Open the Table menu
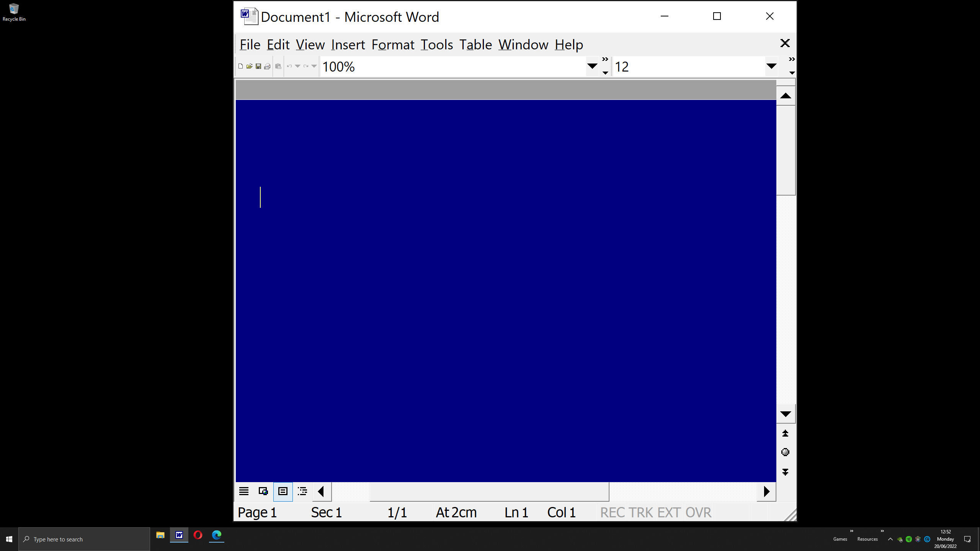 click(x=475, y=45)
